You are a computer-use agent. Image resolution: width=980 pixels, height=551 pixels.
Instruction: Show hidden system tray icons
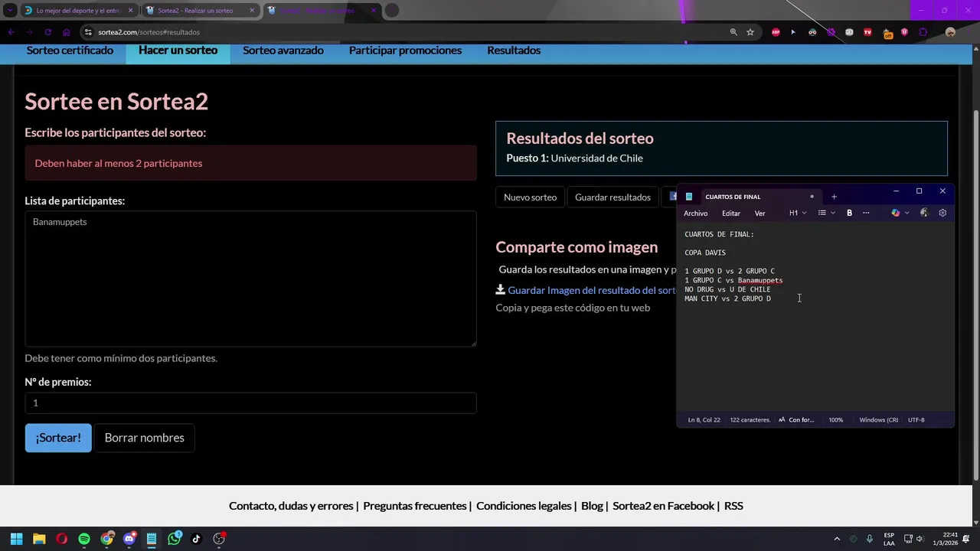[x=837, y=539]
